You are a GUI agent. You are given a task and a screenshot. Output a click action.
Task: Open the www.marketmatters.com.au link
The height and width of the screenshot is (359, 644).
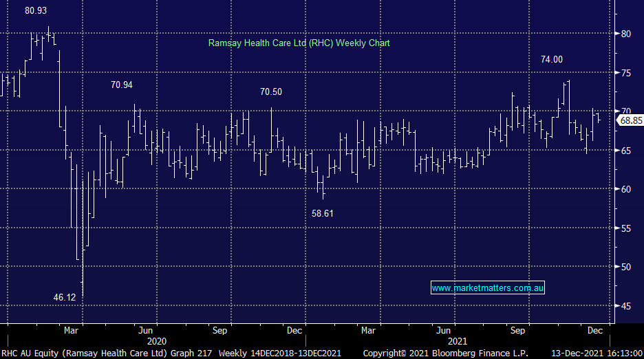(x=488, y=288)
